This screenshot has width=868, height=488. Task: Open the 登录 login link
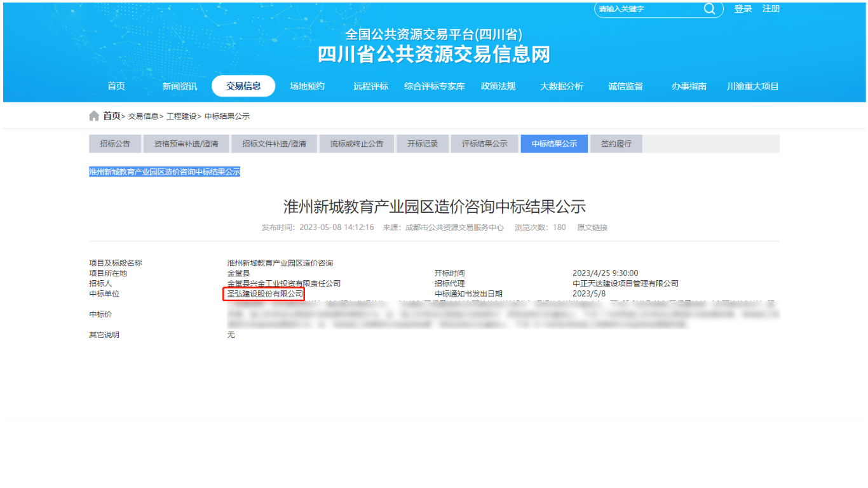(x=743, y=9)
